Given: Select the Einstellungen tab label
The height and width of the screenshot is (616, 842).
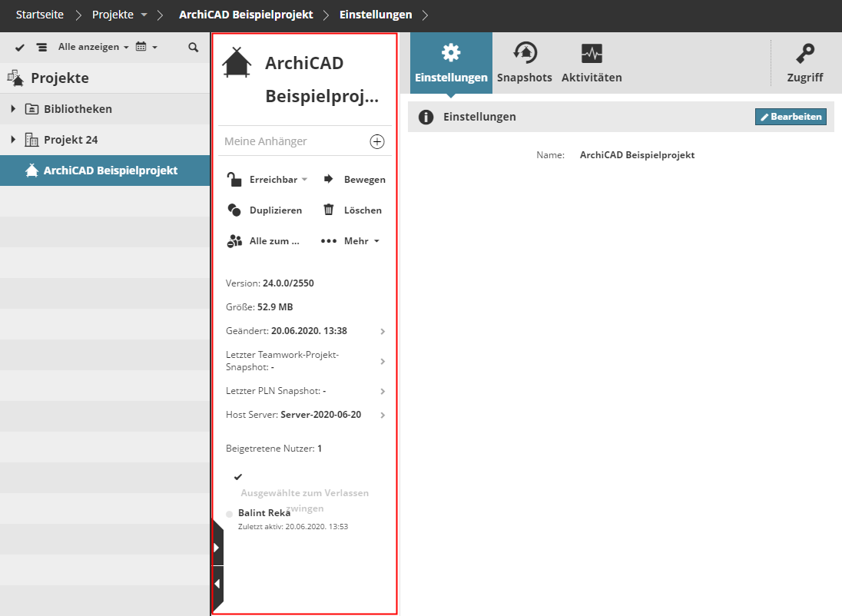Looking at the screenshot, I should coord(451,78).
